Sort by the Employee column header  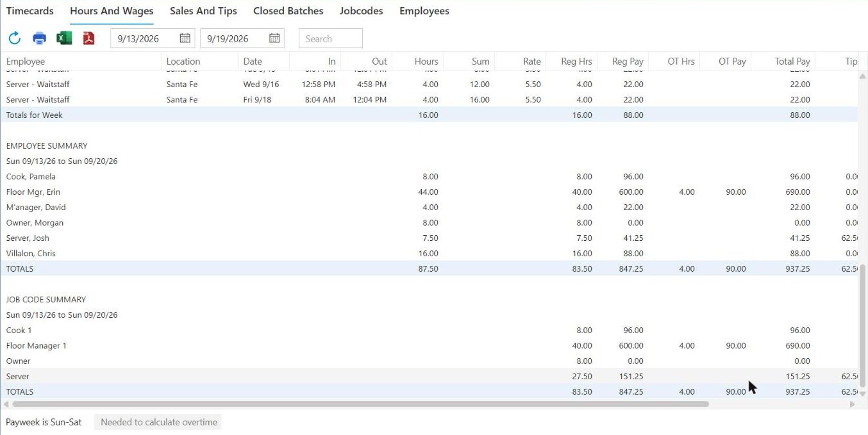[x=81, y=62]
